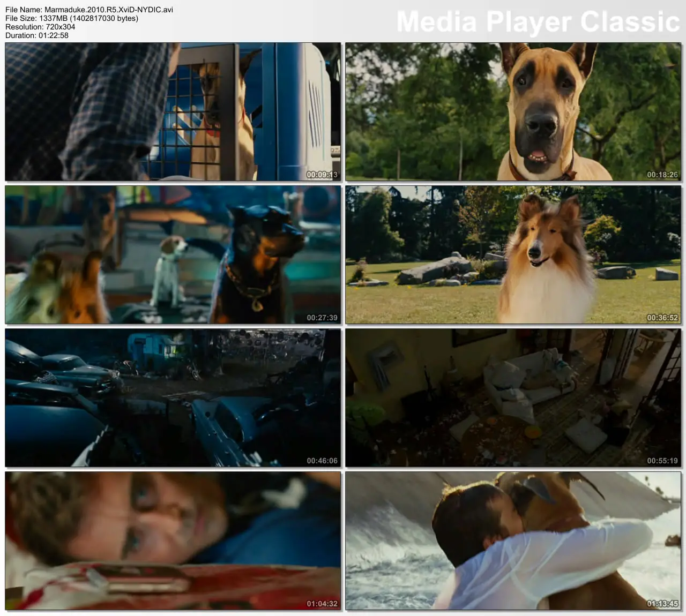
Task: Click the 00:55:19 timestamp label
Action: [x=662, y=461]
